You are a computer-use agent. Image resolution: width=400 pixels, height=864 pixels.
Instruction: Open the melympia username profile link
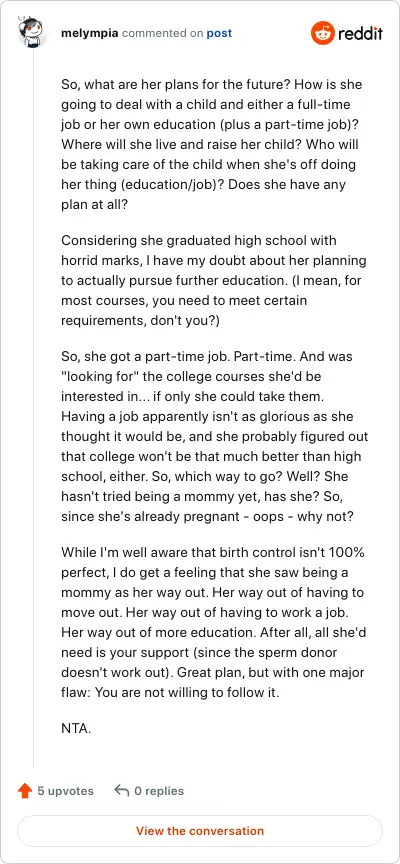pos(90,33)
